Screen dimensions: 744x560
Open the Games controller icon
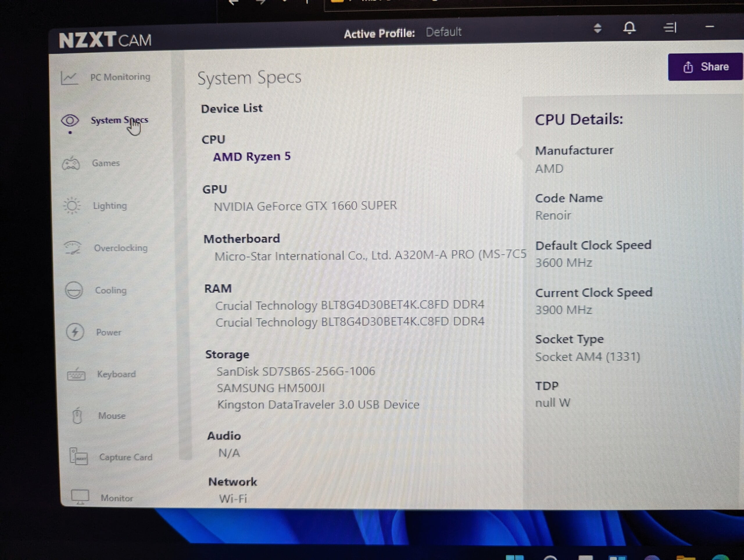[x=71, y=163]
